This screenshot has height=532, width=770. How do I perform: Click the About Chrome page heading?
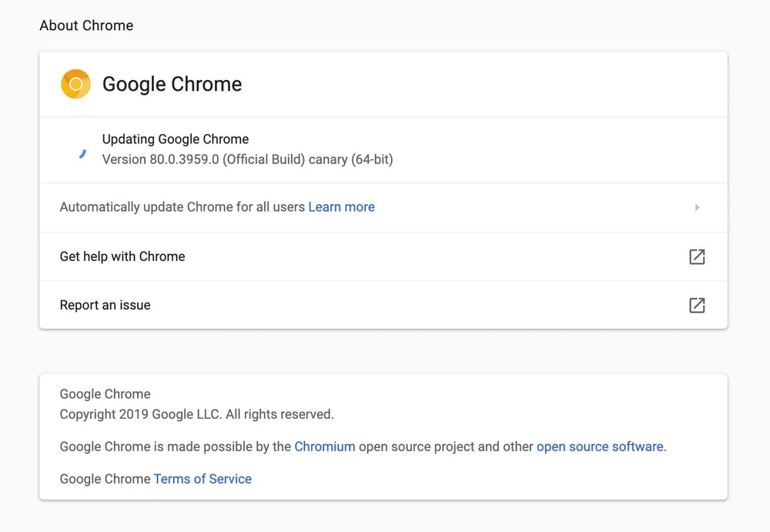click(x=86, y=25)
